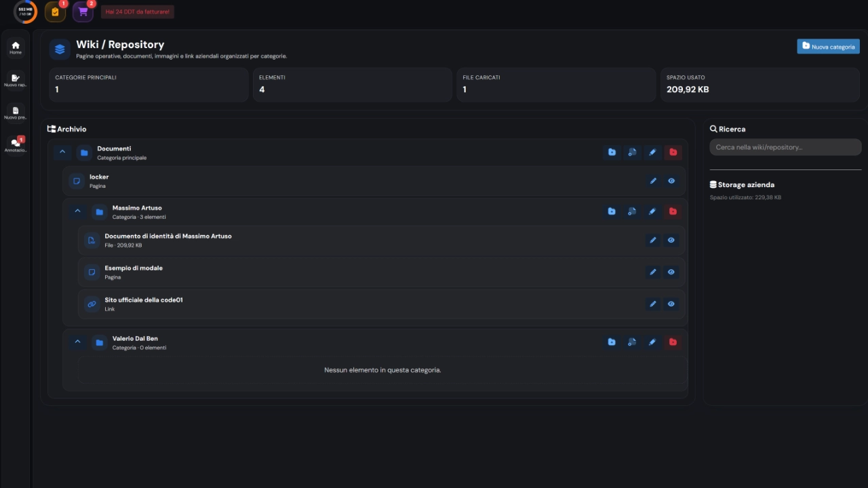Viewport: 868px width, 488px height.
Task: Edit the 'Sito ufficiale della code01' link
Action: coord(653,304)
